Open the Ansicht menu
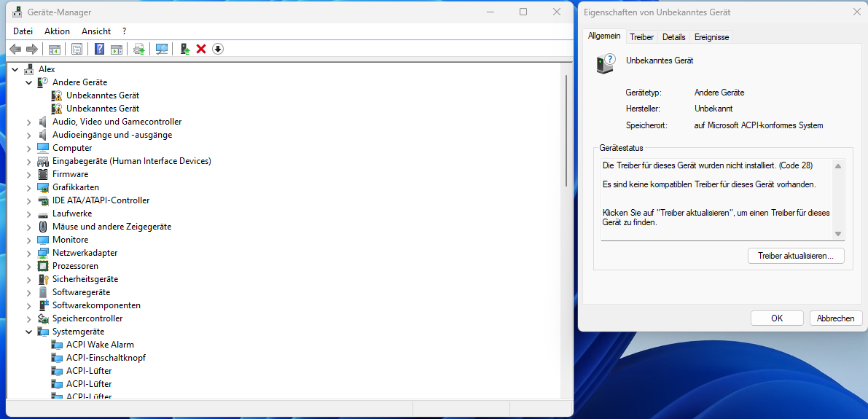The height and width of the screenshot is (419, 868). coord(95,31)
